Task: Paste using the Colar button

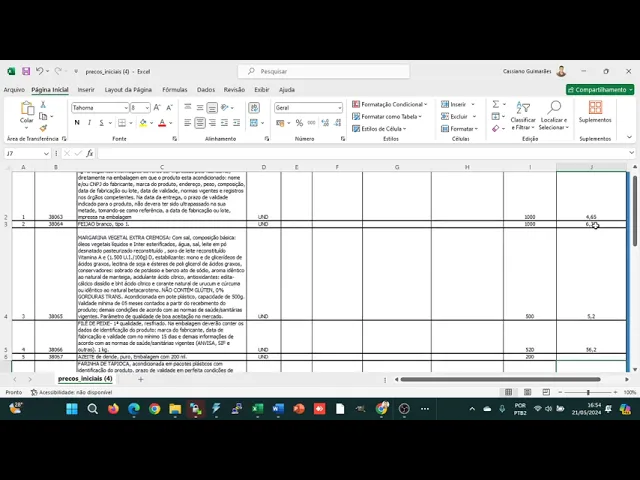Action: (27, 113)
